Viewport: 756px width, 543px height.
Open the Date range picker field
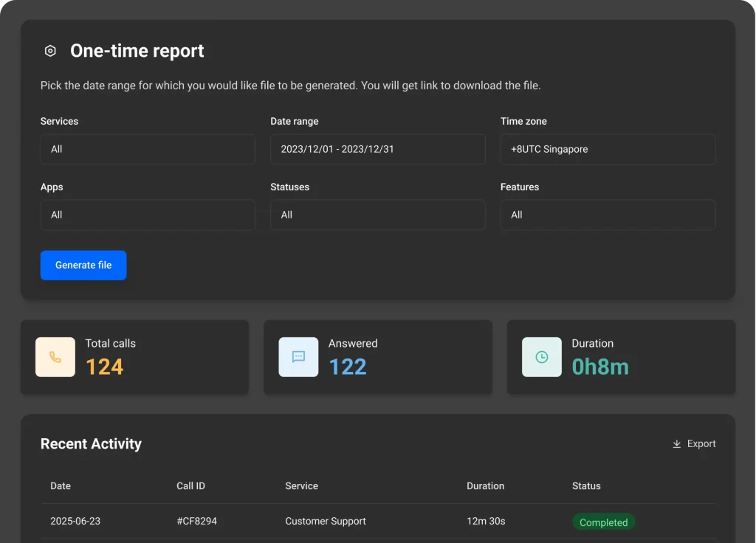point(377,149)
